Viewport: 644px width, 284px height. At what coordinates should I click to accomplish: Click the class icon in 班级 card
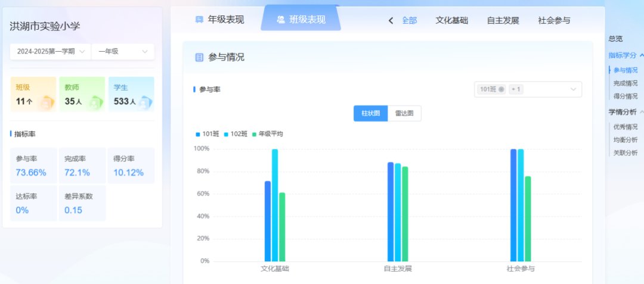47,103
